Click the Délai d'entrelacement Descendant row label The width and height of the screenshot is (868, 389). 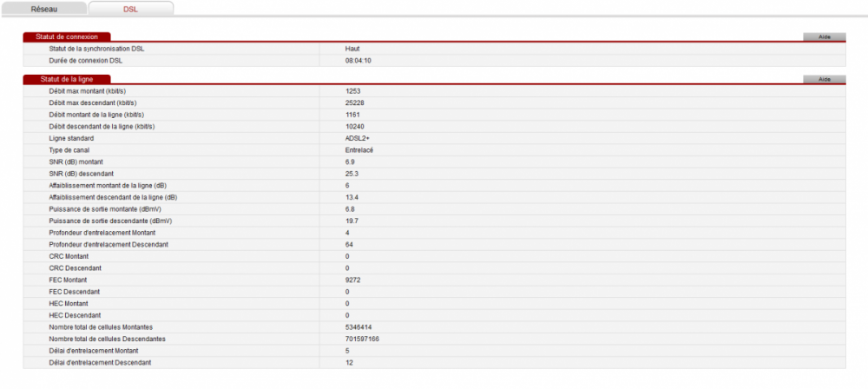[105, 362]
